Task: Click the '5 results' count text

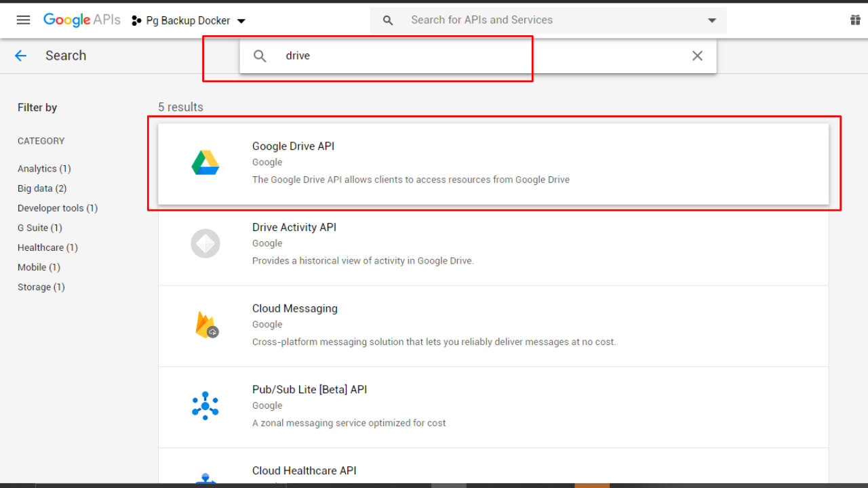Action: 180,107
